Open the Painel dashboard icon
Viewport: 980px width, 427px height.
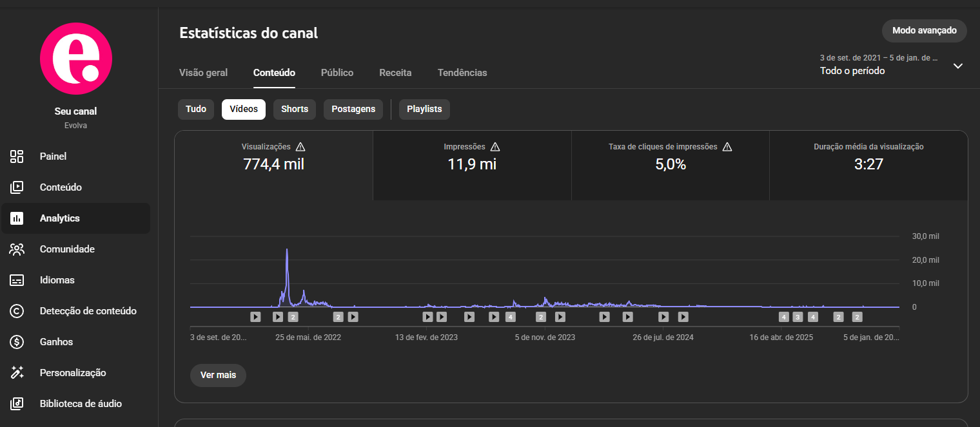point(17,157)
